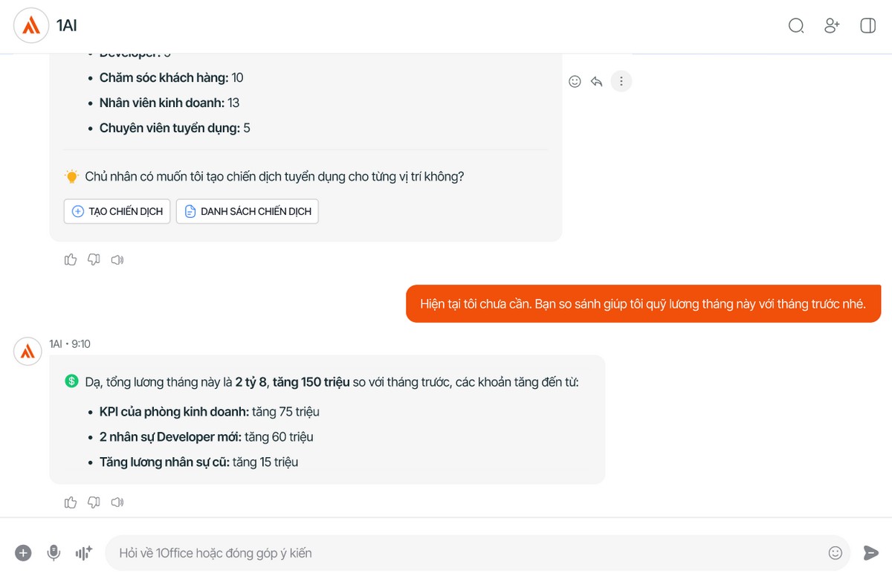The width and height of the screenshot is (892, 588).
Task: Thumbs up the salary comparison answer
Action: (x=70, y=503)
